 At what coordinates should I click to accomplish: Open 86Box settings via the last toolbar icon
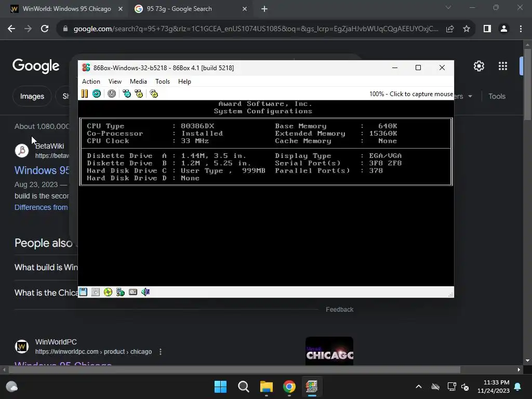tap(154, 94)
